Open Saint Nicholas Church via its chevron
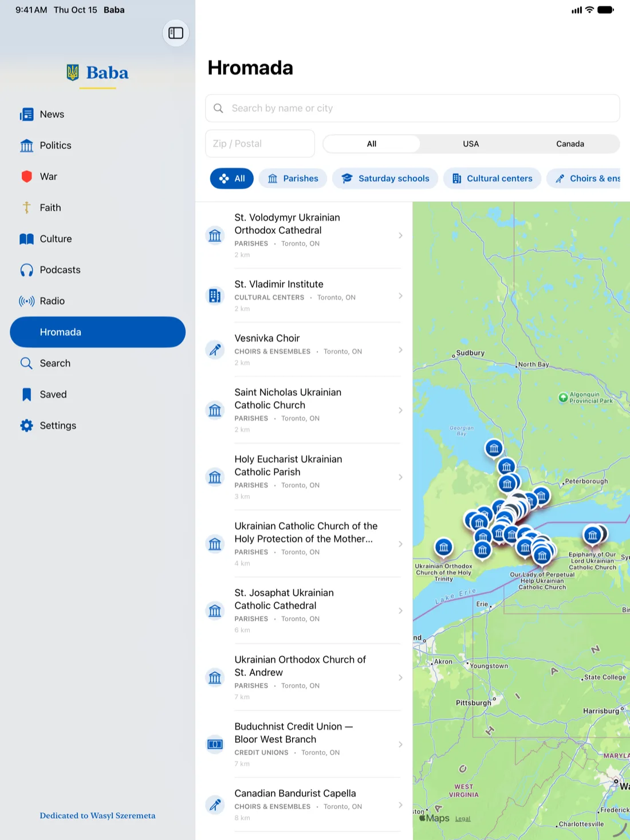The width and height of the screenshot is (630, 840). pyautogui.click(x=400, y=410)
